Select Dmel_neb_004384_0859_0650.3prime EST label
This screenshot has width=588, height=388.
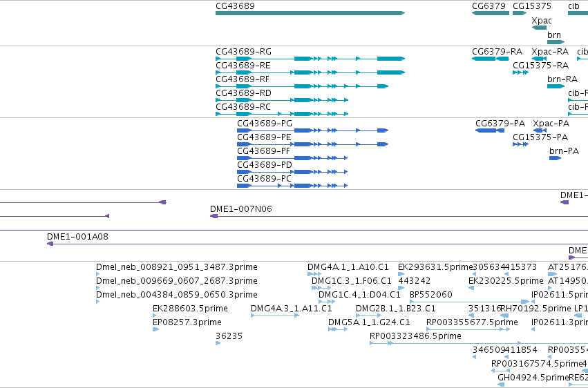point(177,295)
